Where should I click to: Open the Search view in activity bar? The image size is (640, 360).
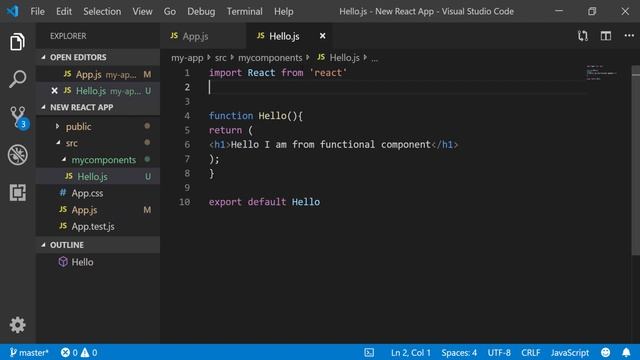(17, 79)
